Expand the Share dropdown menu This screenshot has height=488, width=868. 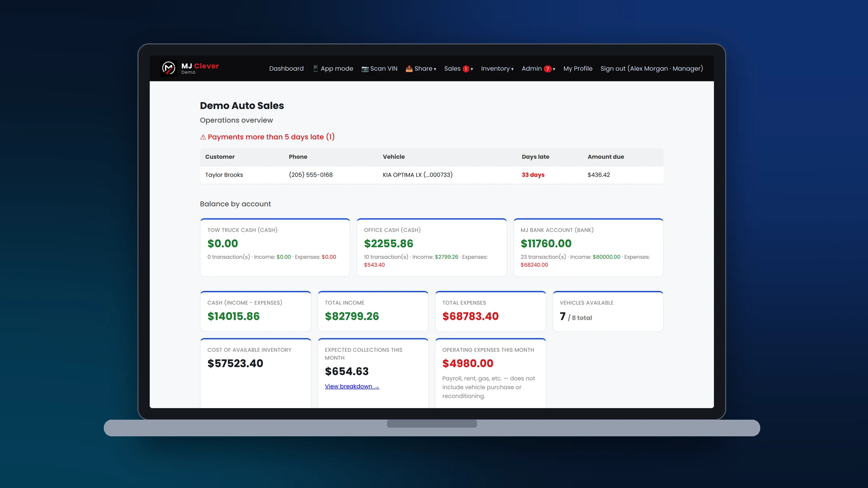pyautogui.click(x=421, y=69)
